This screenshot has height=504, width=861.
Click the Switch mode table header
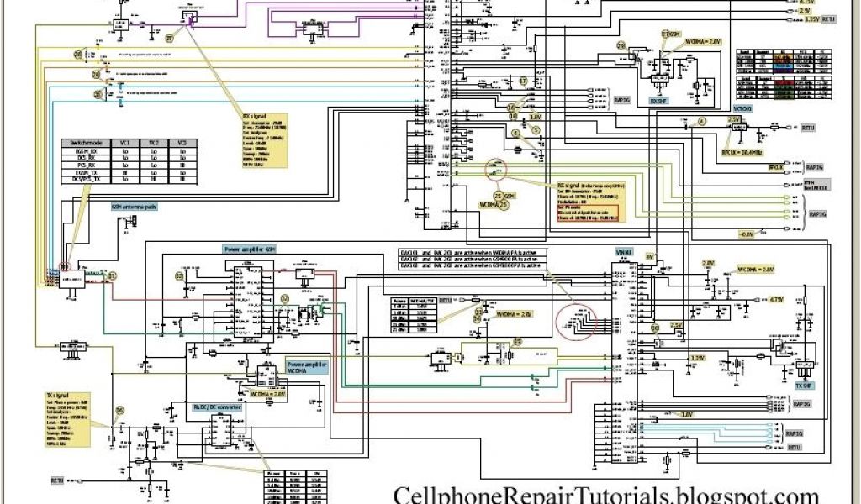86,143
